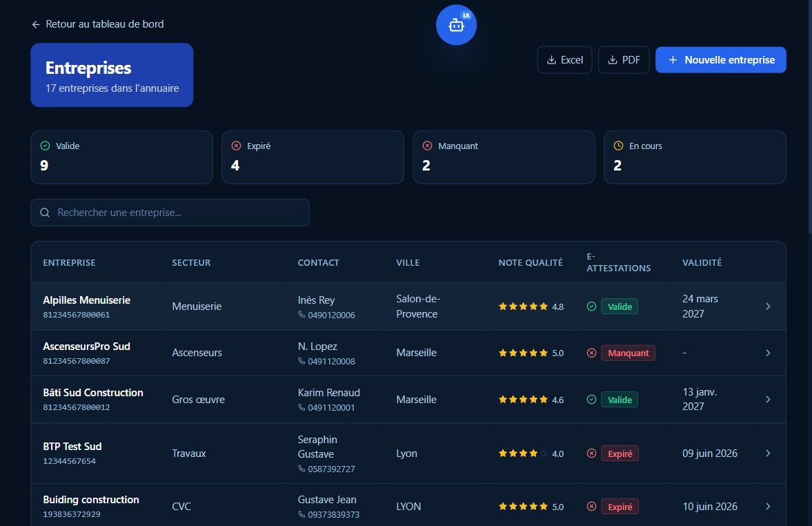Click the red cross icon in Buiding construction row
This screenshot has width=812, height=526.
591,506
